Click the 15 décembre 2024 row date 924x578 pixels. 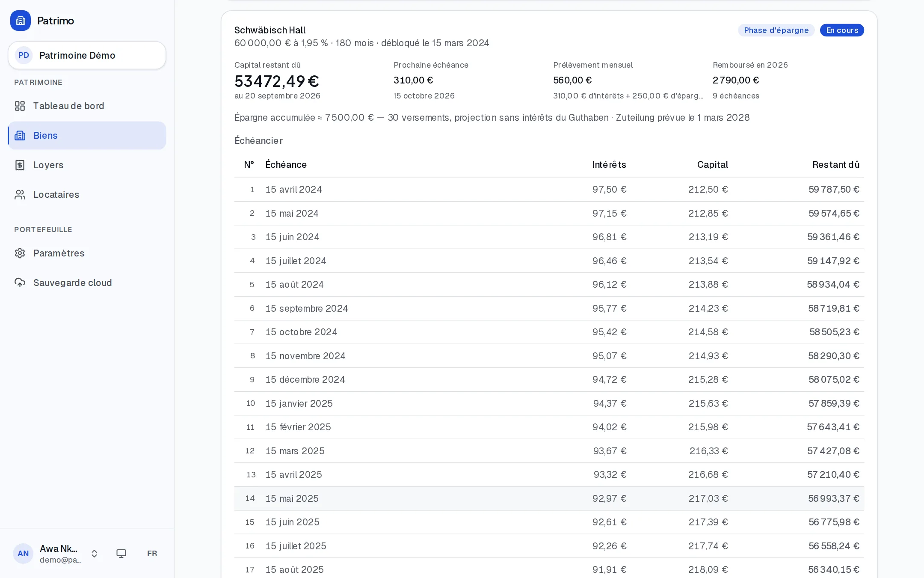pyautogui.click(x=305, y=379)
